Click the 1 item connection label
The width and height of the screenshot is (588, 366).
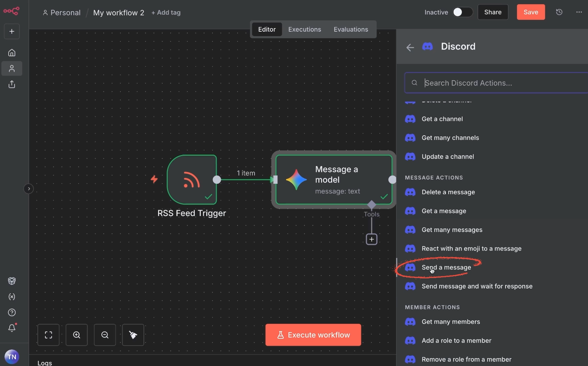tap(246, 173)
